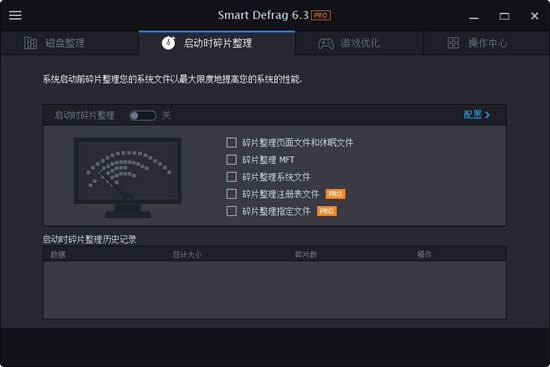Close the Smart Defrag window
This screenshot has height=367, width=550.
click(535, 16)
